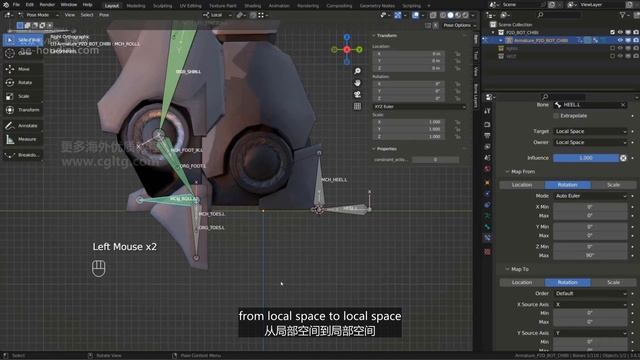This screenshot has width=640, height=360.
Task: Click the pan hand icon in viewport
Action: (357, 83)
